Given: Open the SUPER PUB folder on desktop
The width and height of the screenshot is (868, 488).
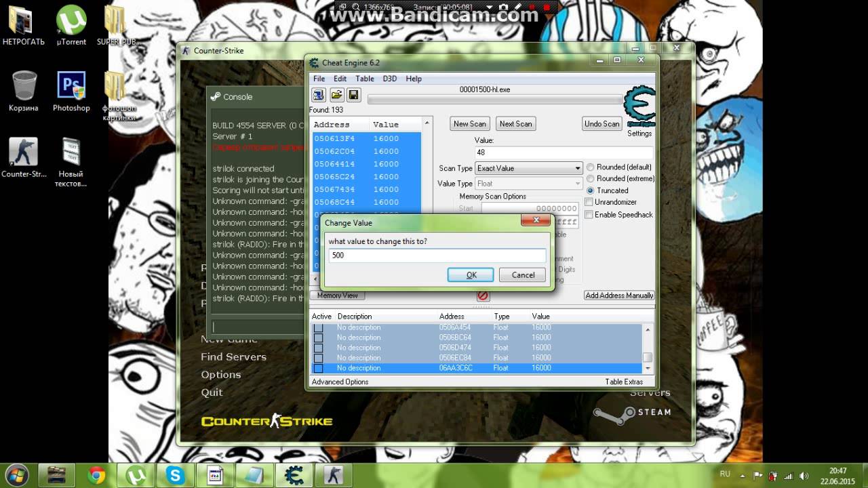Looking at the screenshot, I should pyautogui.click(x=118, y=26).
